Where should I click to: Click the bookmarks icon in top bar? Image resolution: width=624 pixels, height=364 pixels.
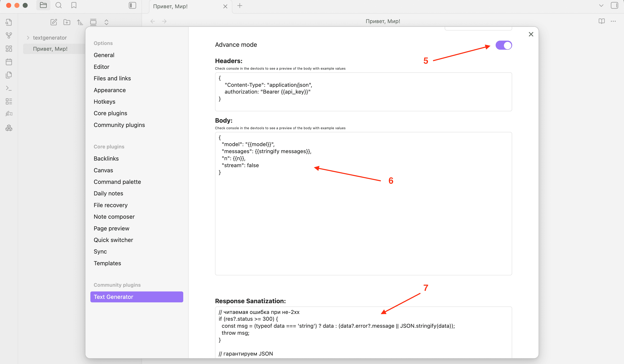pyautogui.click(x=74, y=5)
